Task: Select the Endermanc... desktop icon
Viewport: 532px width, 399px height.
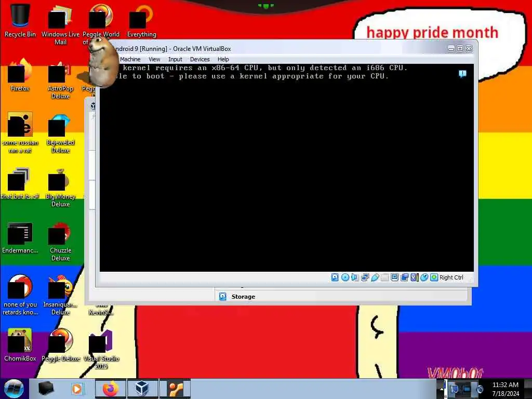Action: click(20, 237)
